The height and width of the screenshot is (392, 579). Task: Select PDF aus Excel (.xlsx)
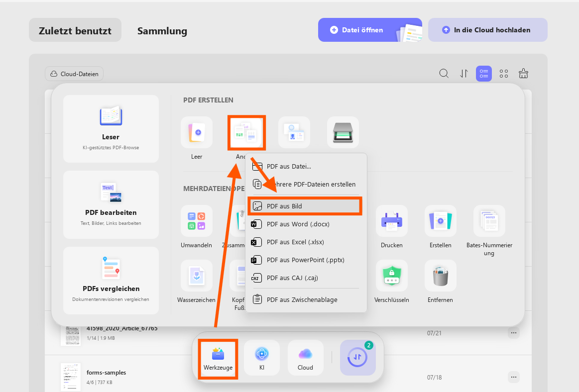[306, 242]
